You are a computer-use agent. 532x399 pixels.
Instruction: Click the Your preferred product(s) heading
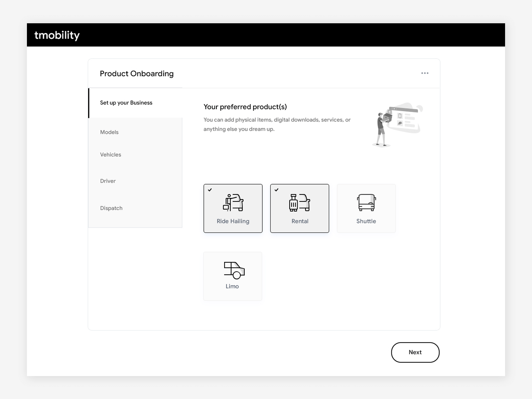click(245, 107)
